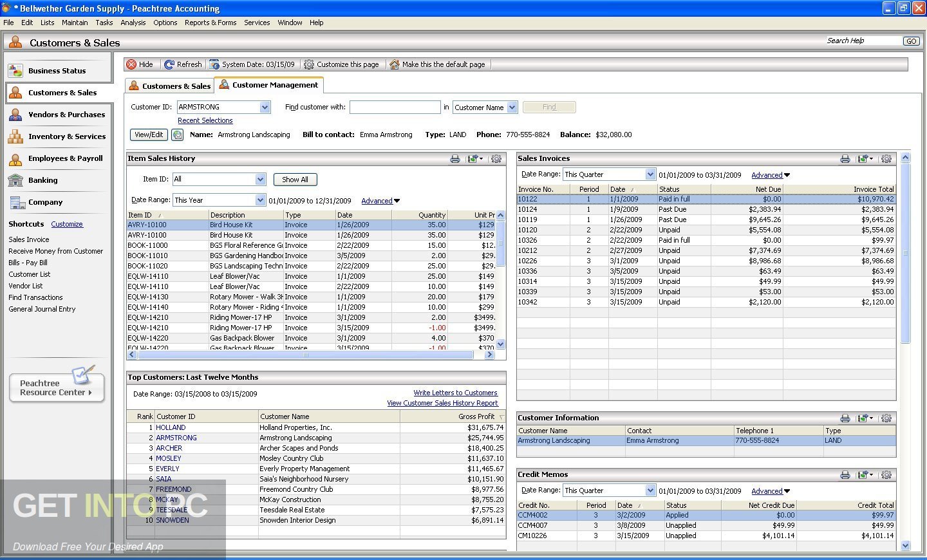
Task: Print the Sales Invoices panel
Action: coord(845,159)
